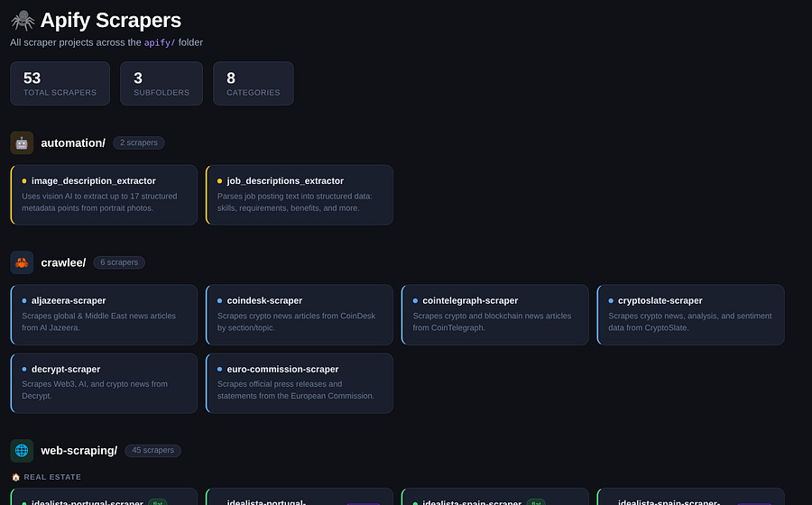Viewport: 812px width, 505px height.
Task: Open the image_description_extractor card title
Action: (93, 181)
